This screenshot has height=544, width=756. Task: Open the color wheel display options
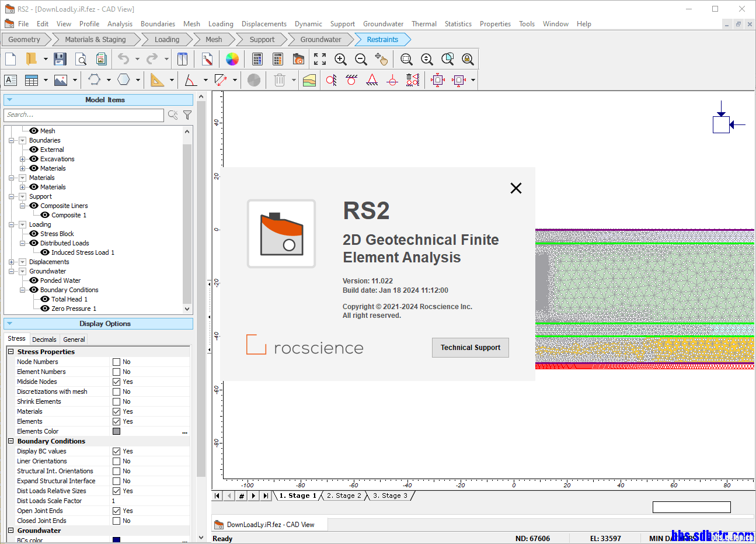(x=232, y=59)
